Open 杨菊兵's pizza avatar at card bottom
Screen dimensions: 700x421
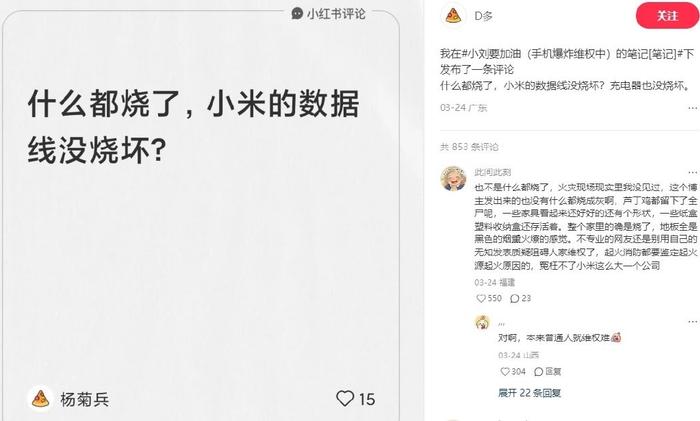tap(40, 399)
